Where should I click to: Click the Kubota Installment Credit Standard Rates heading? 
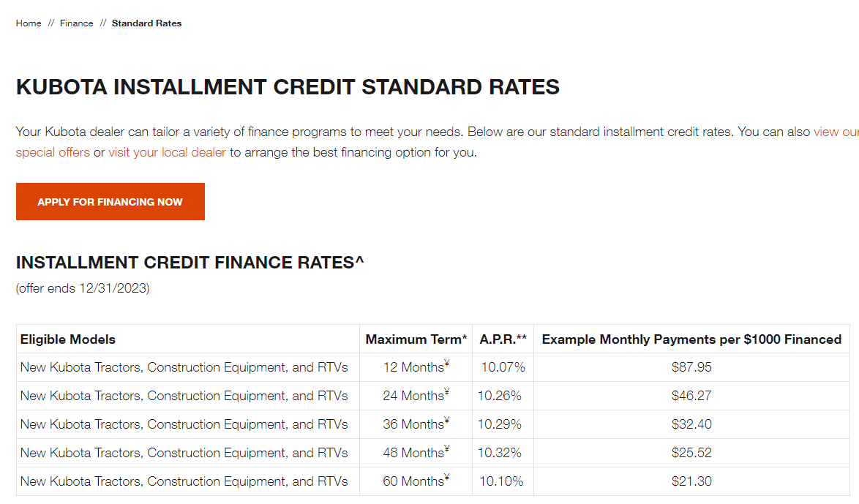pyautogui.click(x=288, y=87)
